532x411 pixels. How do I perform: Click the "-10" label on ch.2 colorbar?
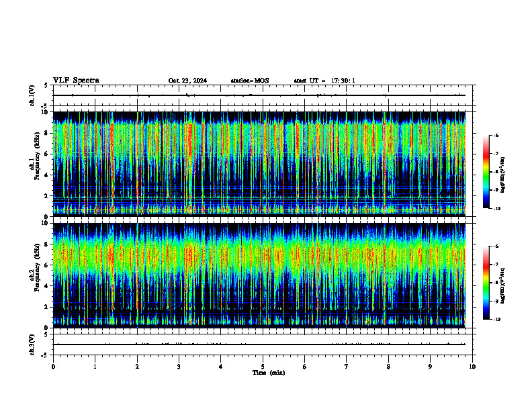496,320
